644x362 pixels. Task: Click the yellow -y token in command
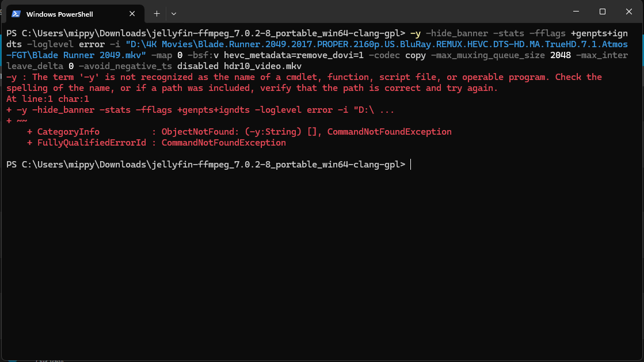[415, 33]
